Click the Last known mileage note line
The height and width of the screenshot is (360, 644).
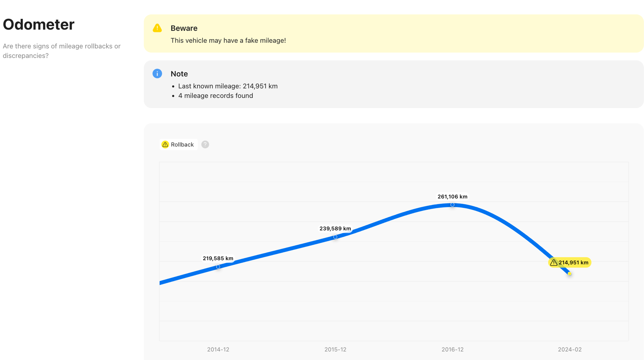point(228,86)
